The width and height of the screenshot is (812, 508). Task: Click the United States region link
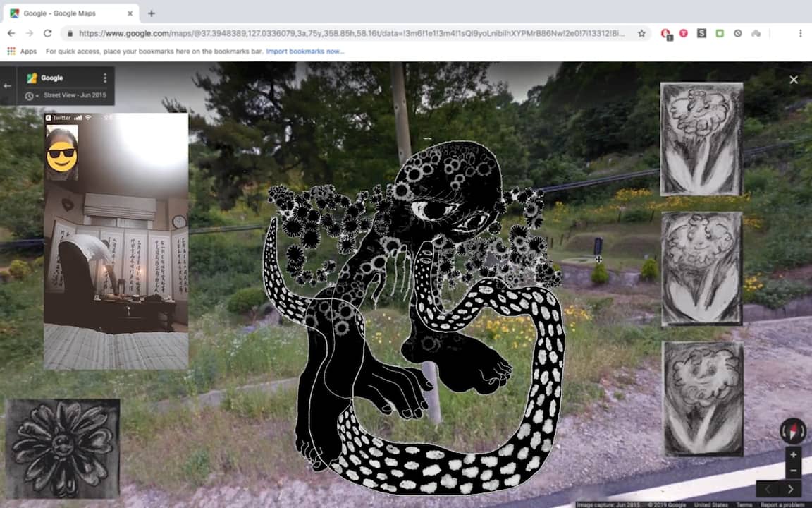coord(710,505)
